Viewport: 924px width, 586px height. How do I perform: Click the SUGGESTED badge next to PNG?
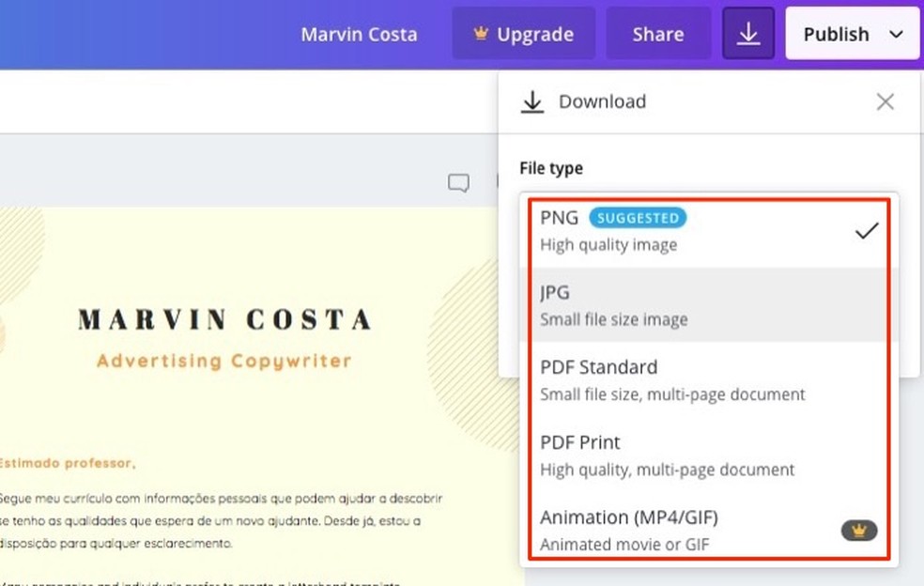pyautogui.click(x=638, y=217)
